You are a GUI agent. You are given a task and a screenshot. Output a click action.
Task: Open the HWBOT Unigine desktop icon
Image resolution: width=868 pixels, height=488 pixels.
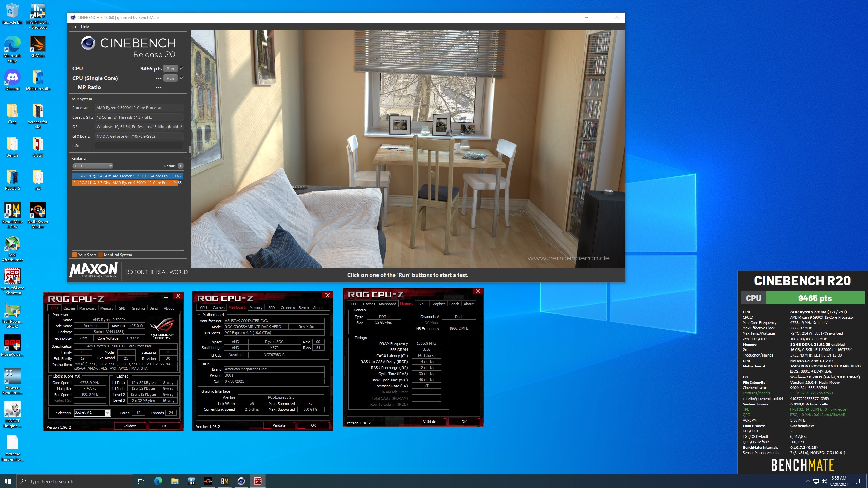[x=12, y=414]
